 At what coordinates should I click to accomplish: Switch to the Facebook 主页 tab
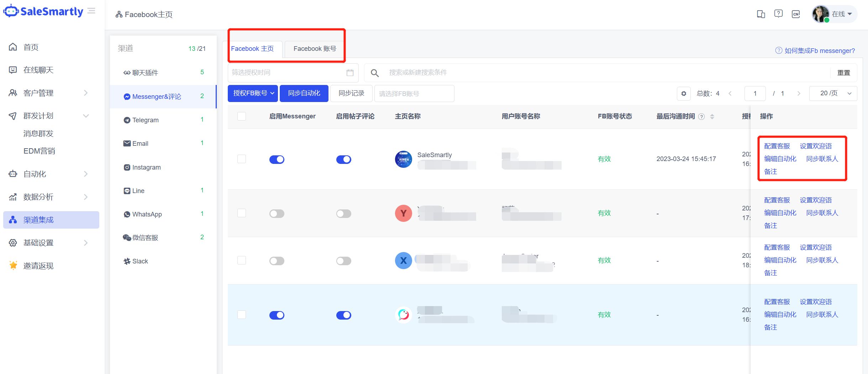click(x=252, y=49)
